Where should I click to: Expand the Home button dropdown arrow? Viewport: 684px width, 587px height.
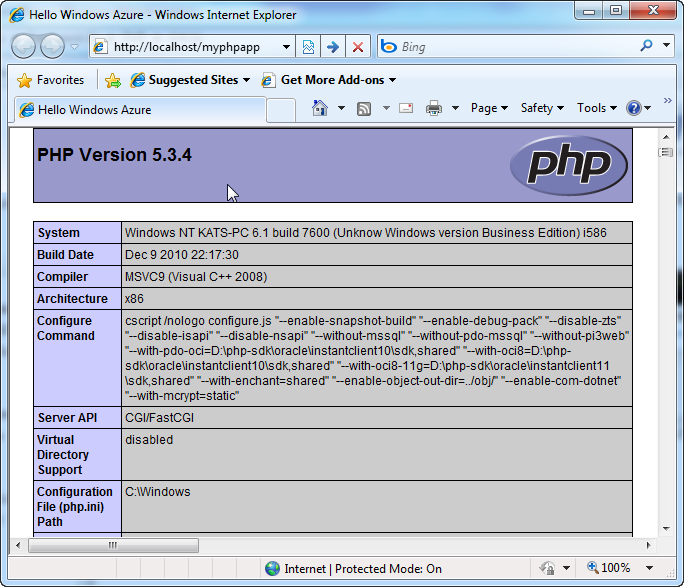341,108
